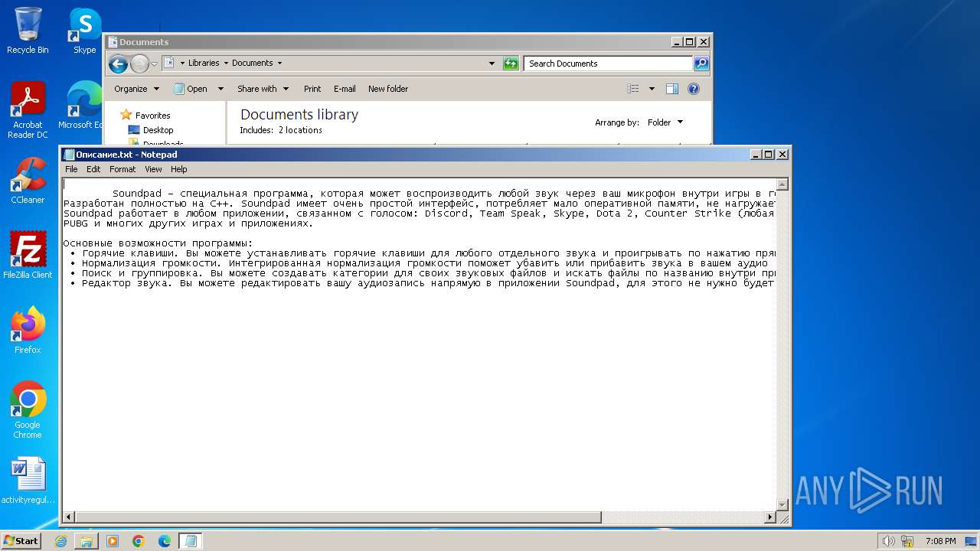Click the 'Documents library' heading
Screen dimensions: 980x551
[x=299, y=115]
